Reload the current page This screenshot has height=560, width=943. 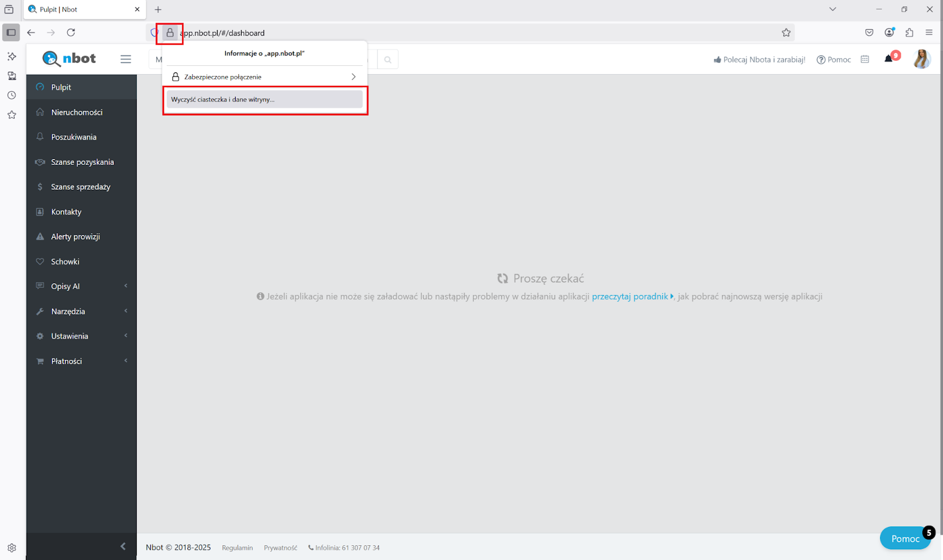click(x=71, y=33)
